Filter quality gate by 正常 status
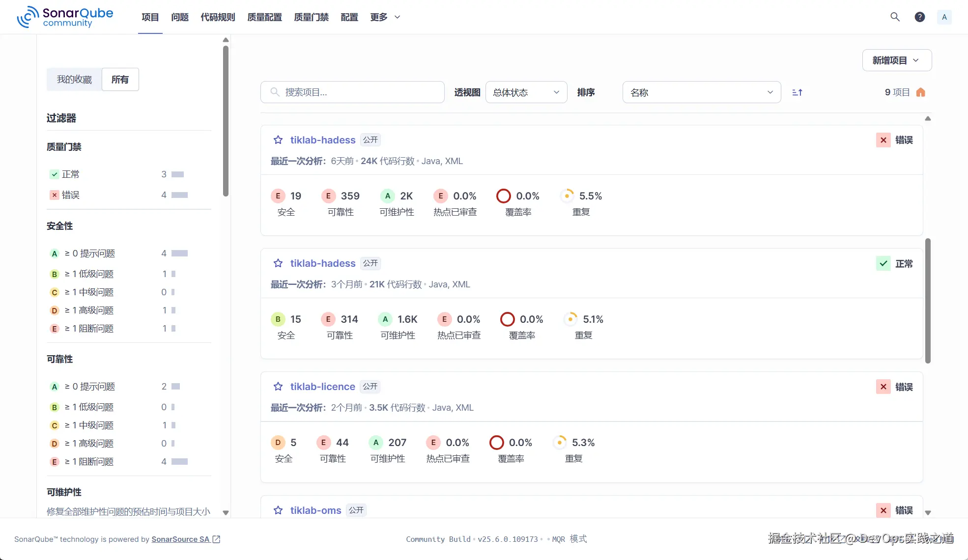968x560 pixels. 70,174
